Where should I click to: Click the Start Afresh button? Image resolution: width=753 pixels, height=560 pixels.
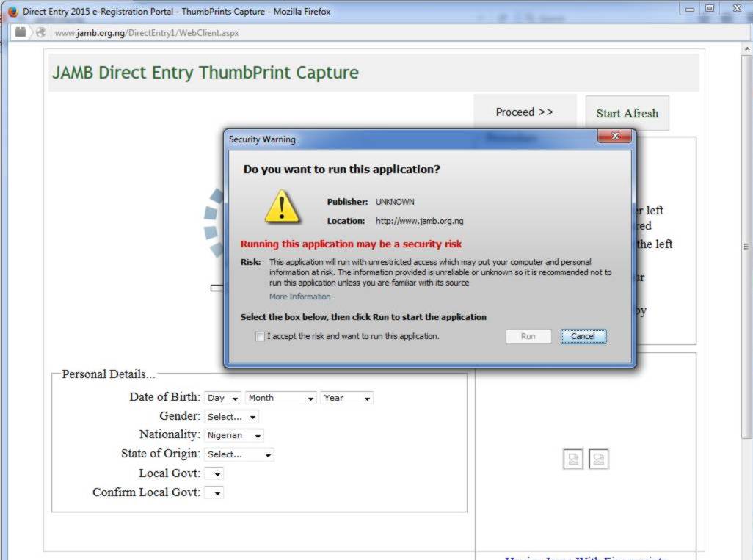pos(627,114)
